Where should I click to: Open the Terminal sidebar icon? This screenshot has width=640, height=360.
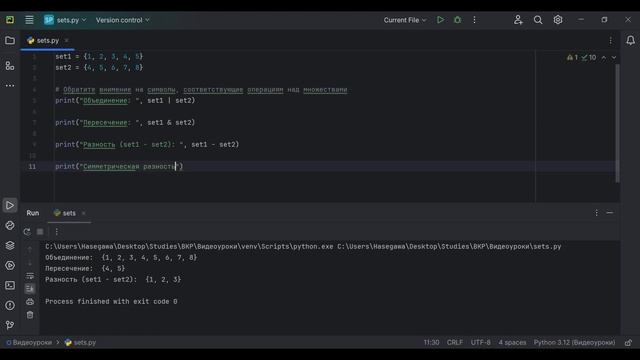(10, 285)
